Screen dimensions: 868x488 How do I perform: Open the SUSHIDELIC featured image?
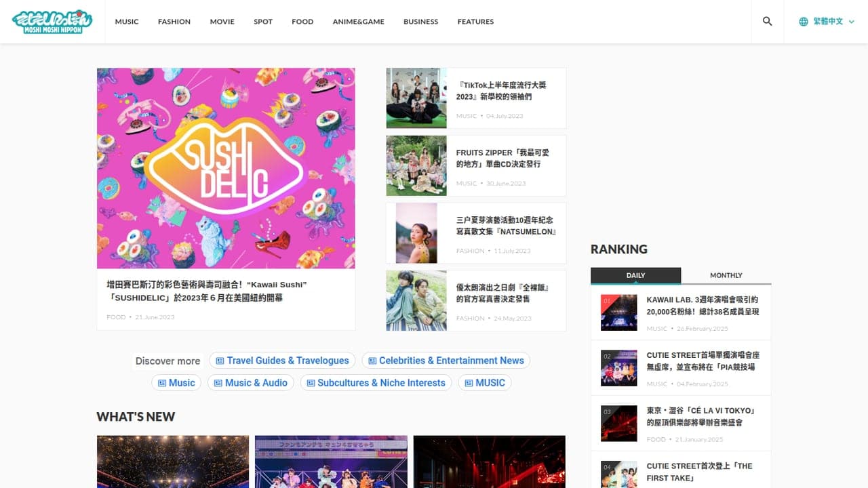[226, 168]
